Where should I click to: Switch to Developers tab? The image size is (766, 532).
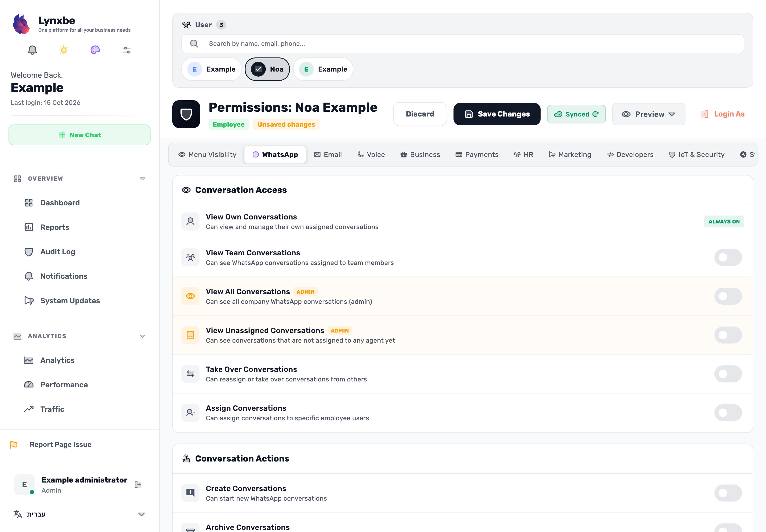630,155
